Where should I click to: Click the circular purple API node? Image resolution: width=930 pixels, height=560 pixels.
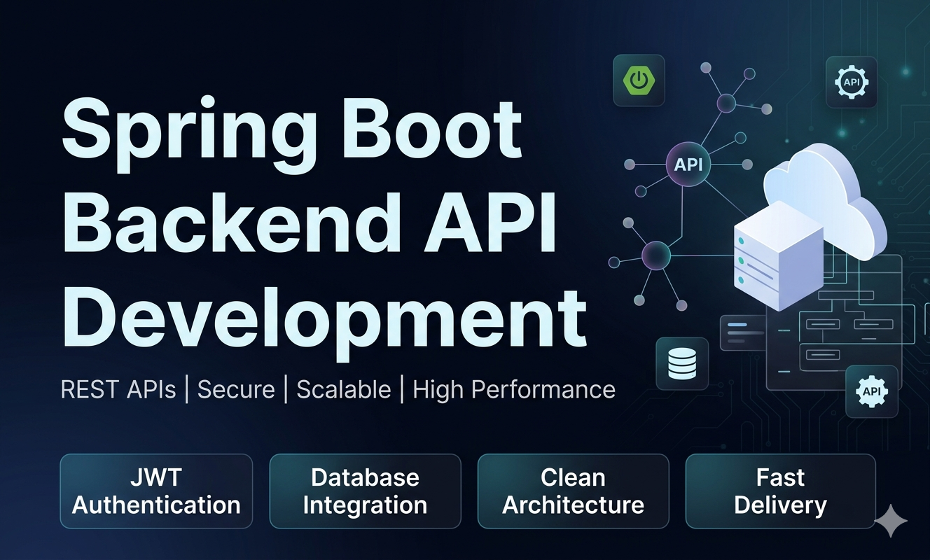(x=688, y=166)
